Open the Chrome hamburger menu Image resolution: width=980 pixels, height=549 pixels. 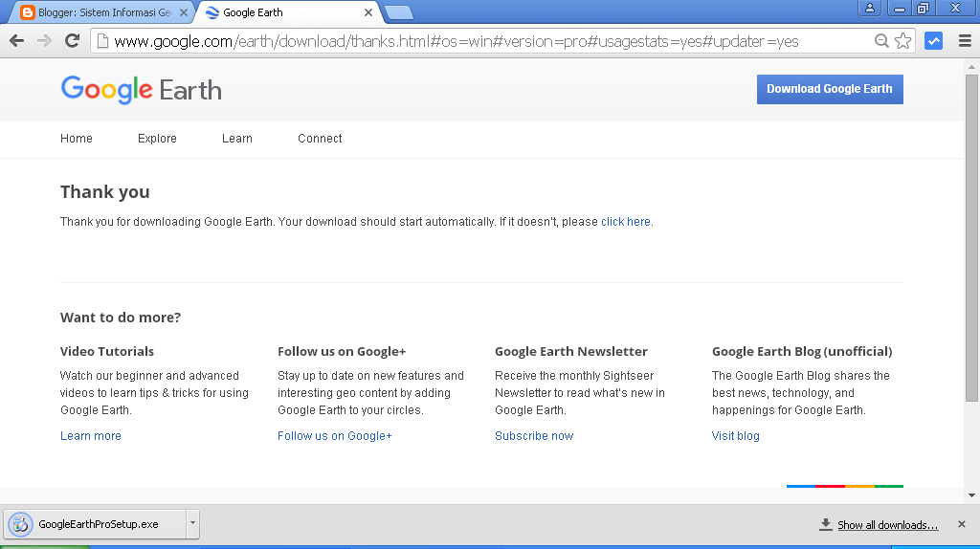964,41
